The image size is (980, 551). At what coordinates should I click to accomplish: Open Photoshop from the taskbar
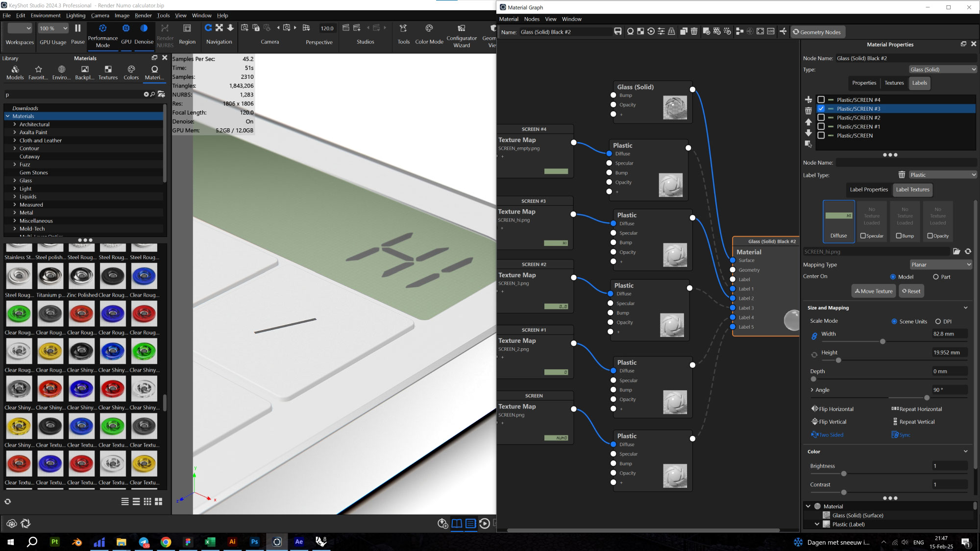254,542
